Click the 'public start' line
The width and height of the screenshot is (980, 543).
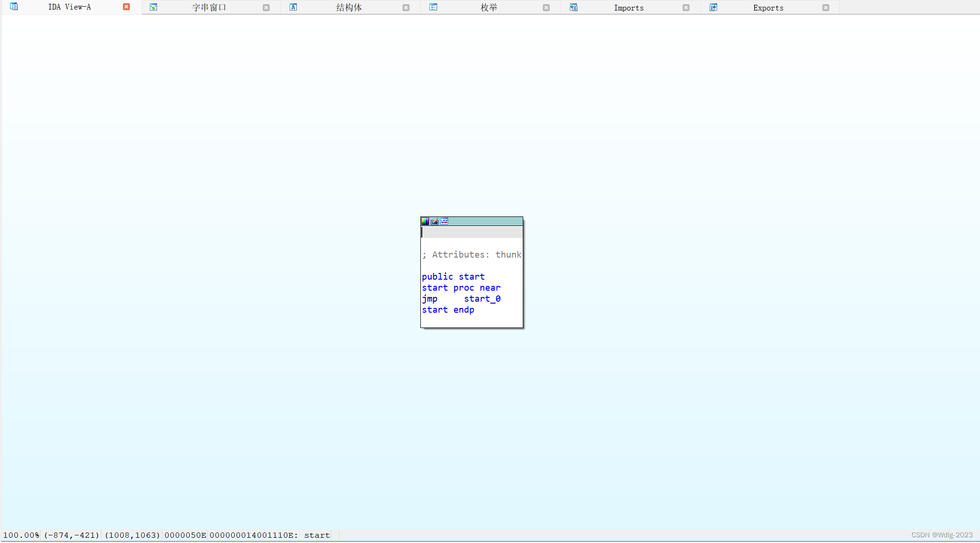tap(453, 277)
